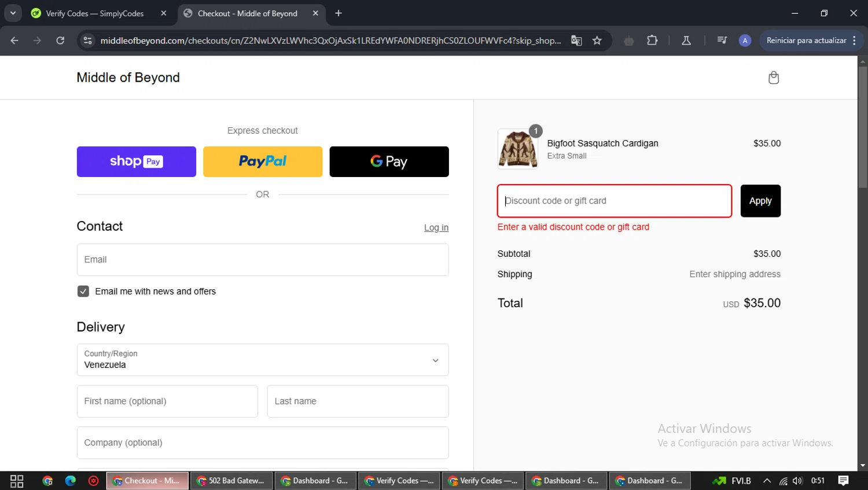The width and height of the screenshot is (868, 490).
Task: Click the Total USD $35.00 amount
Action: tap(752, 303)
